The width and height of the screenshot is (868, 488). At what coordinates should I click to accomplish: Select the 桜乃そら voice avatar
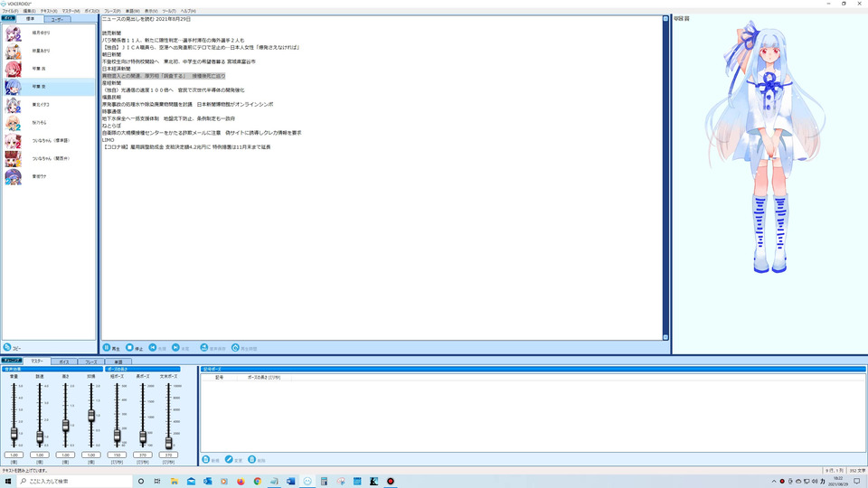14,123
